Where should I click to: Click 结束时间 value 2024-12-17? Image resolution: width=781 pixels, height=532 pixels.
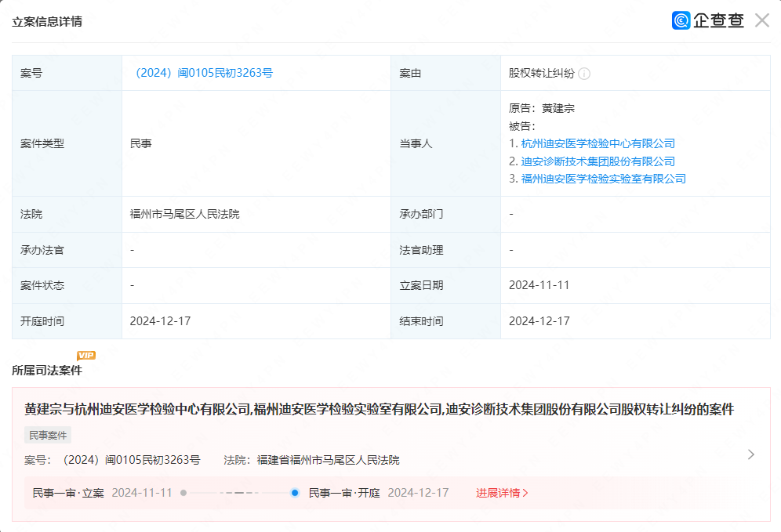539,321
